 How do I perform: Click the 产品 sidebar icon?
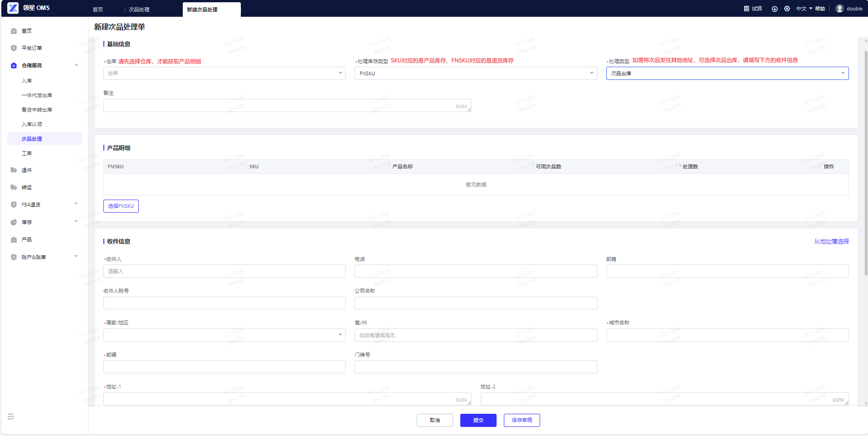click(x=14, y=240)
